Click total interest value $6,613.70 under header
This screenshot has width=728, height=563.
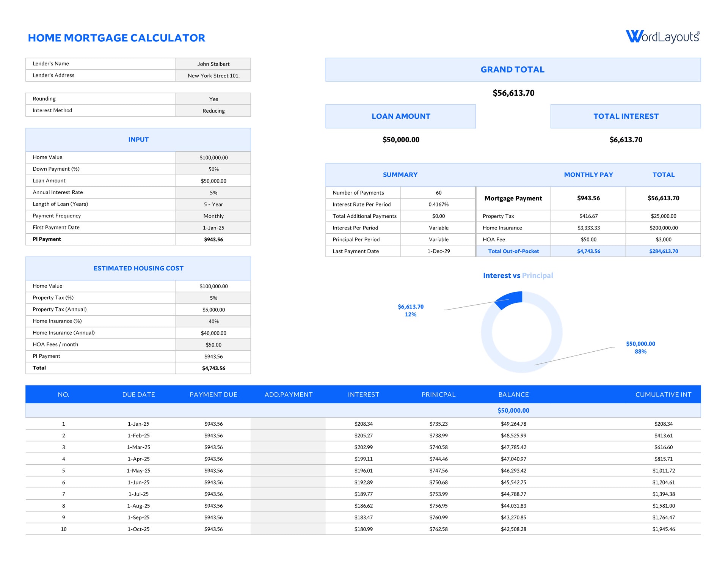[x=626, y=140]
